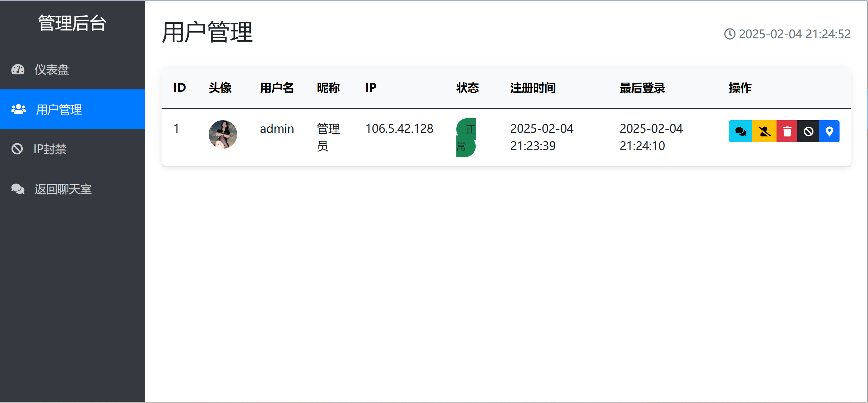Delete admin using the red trash button
Image resolution: width=868 pixels, height=403 pixels.
787,131
